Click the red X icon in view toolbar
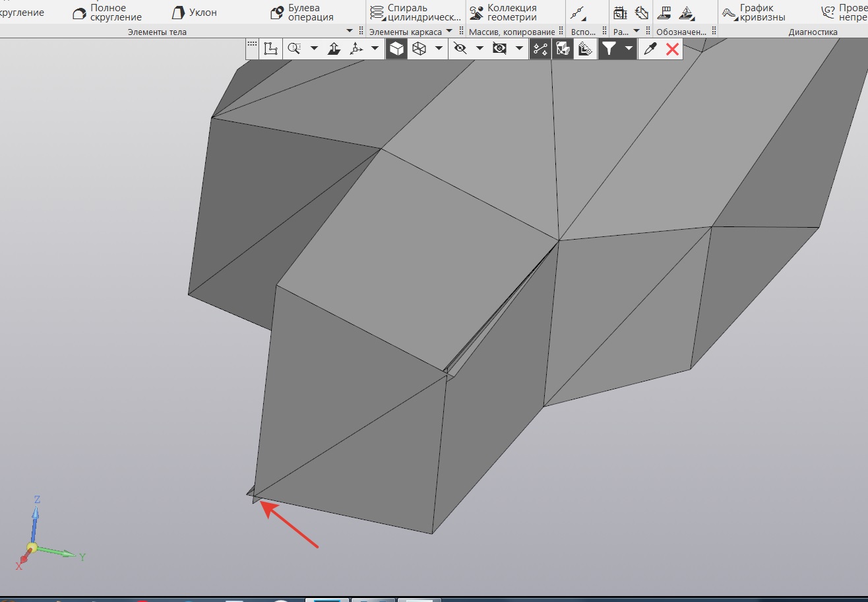868x602 pixels. pyautogui.click(x=672, y=48)
